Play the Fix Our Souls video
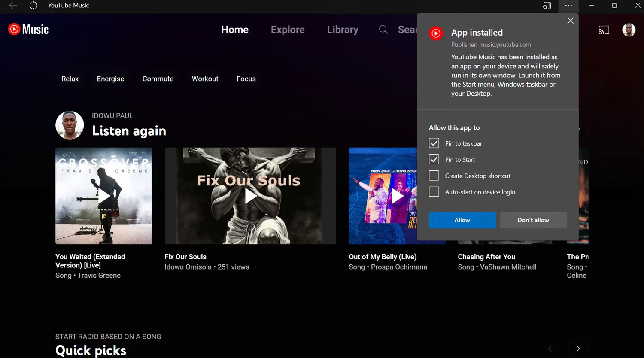644x358 pixels. [250, 196]
